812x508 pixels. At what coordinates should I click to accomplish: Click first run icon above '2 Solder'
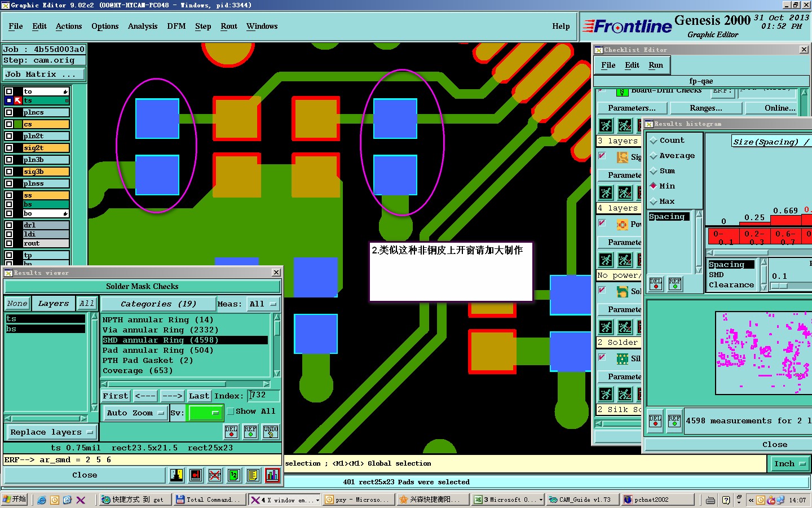click(x=606, y=327)
